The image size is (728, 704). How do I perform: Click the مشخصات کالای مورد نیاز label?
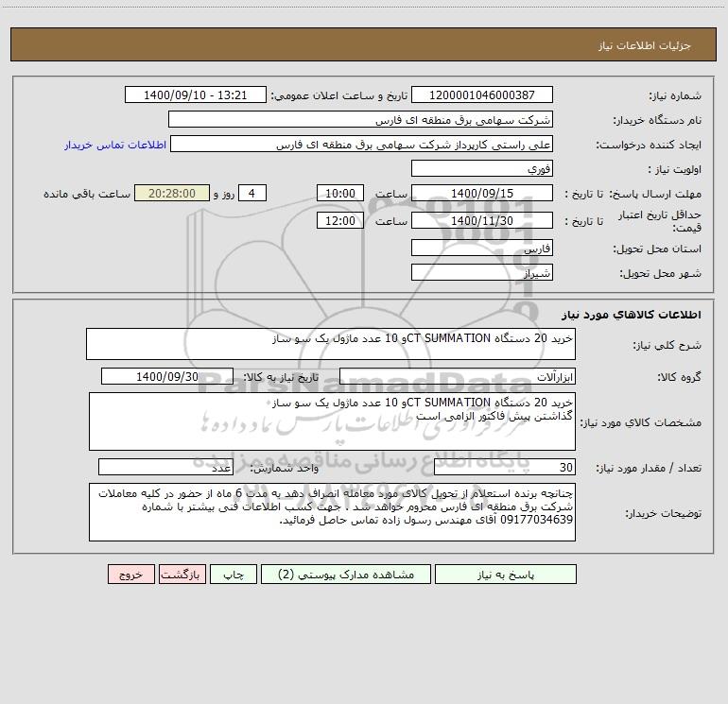[640, 422]
